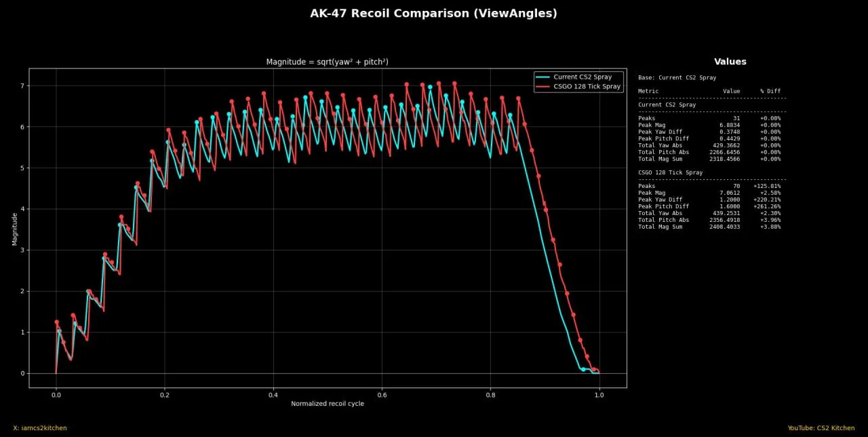
Task: Click the y-axis tick label '6'
Action: pyautogui.click(x=22, y=127)
